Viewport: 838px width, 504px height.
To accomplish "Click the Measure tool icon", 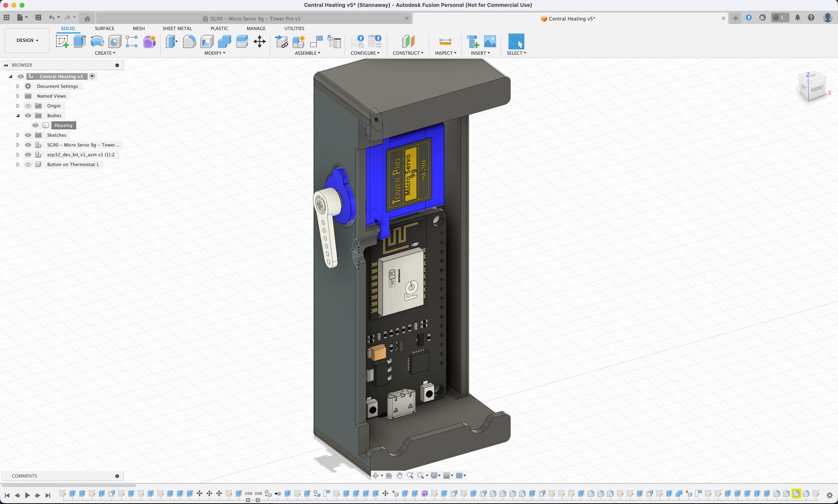I will point(445,41).
